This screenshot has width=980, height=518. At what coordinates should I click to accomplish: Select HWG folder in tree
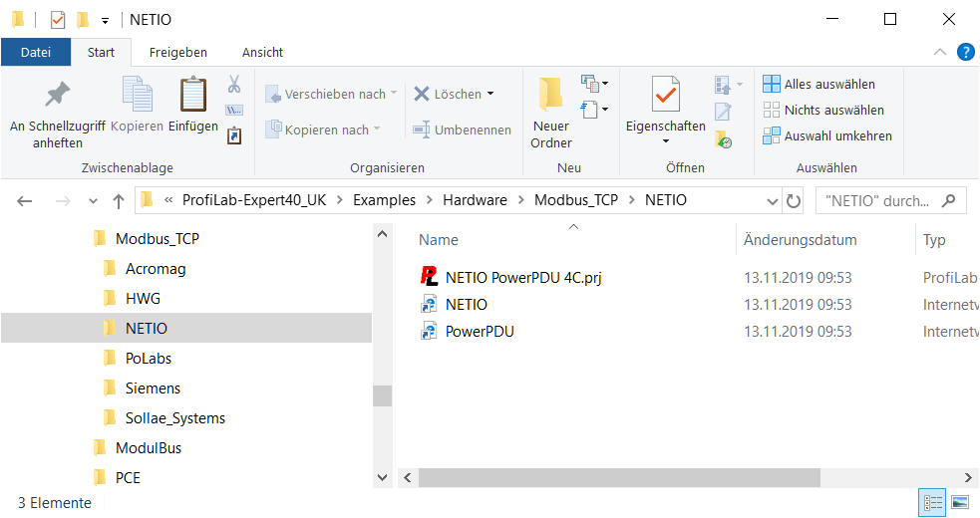click(x=144, y=299)
